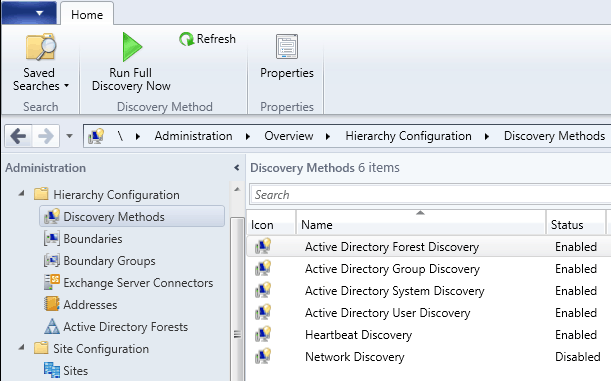Click Overview in the breadcrumb

click(x=289, y=136)
